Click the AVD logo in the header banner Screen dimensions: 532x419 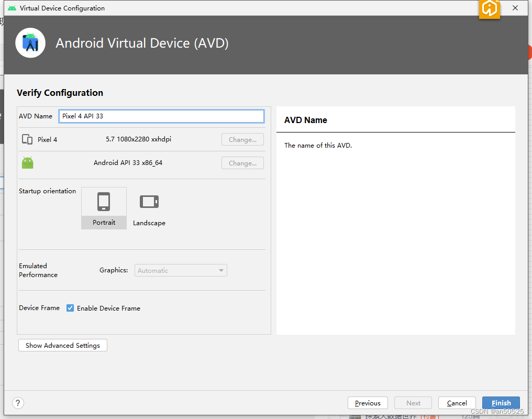click(30, 43)
